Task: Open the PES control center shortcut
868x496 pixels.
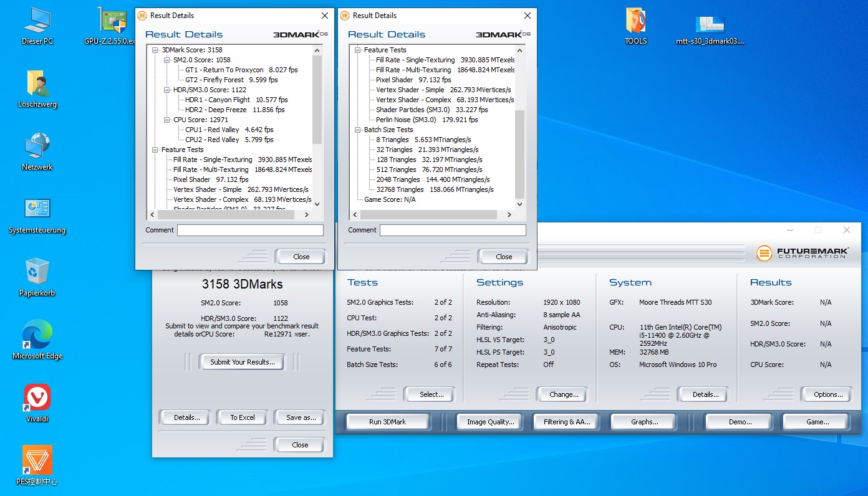Action: click(37, 467)
